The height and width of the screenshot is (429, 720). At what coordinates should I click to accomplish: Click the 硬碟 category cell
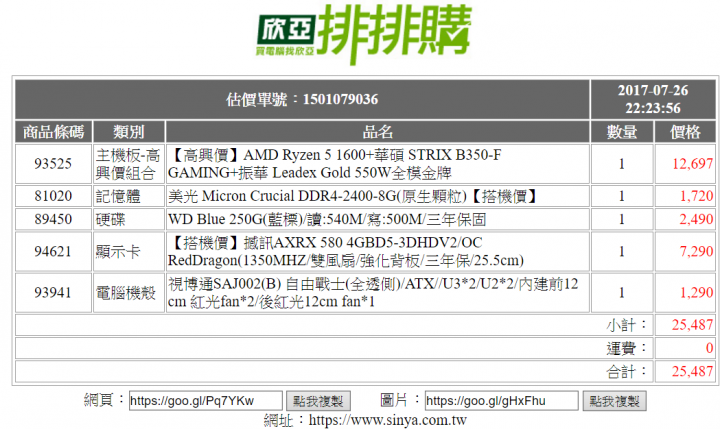click(x=129, y=219)
